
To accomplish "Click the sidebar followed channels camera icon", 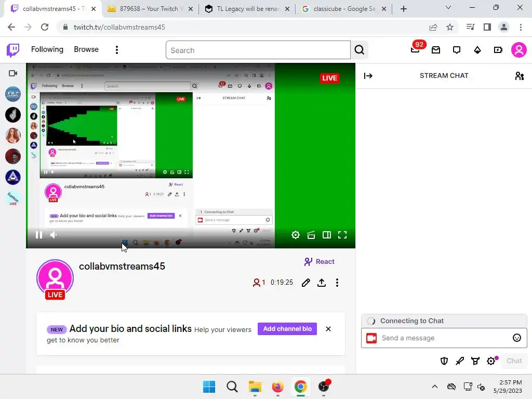I will coord(13,73).
